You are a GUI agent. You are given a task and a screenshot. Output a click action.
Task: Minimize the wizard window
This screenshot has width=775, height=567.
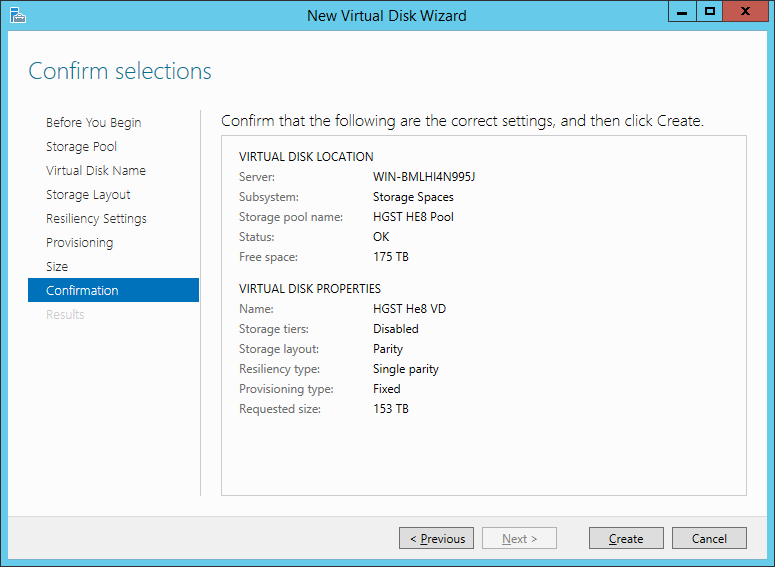coord(682,12)
